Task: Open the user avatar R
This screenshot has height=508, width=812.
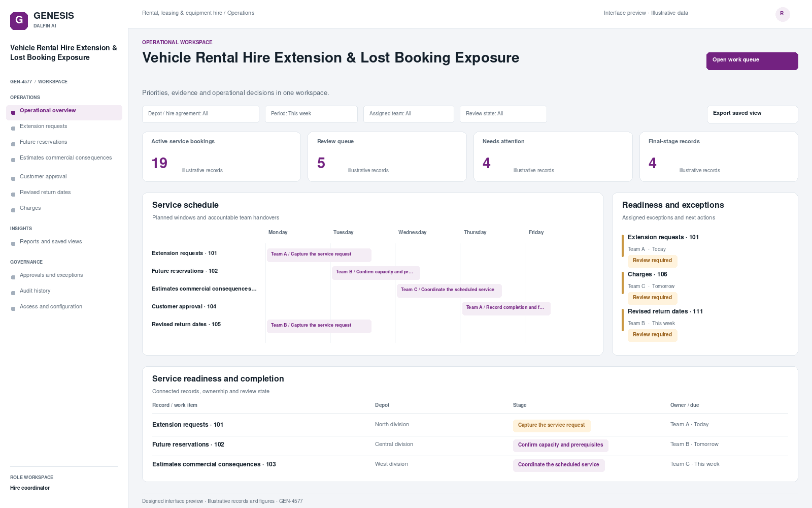Action: pos(783,14)
